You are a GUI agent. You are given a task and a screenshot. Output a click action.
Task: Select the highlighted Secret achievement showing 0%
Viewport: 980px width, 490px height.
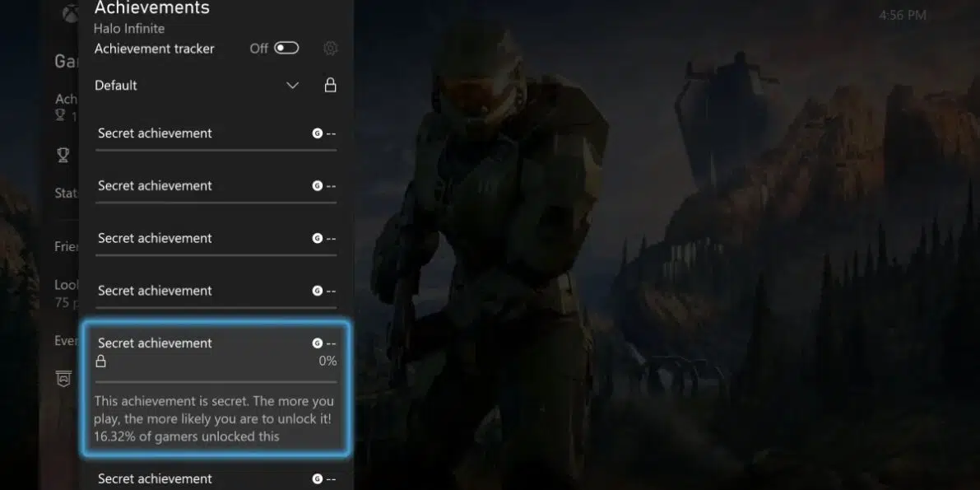pyautogui.click(x=216, y=389)
